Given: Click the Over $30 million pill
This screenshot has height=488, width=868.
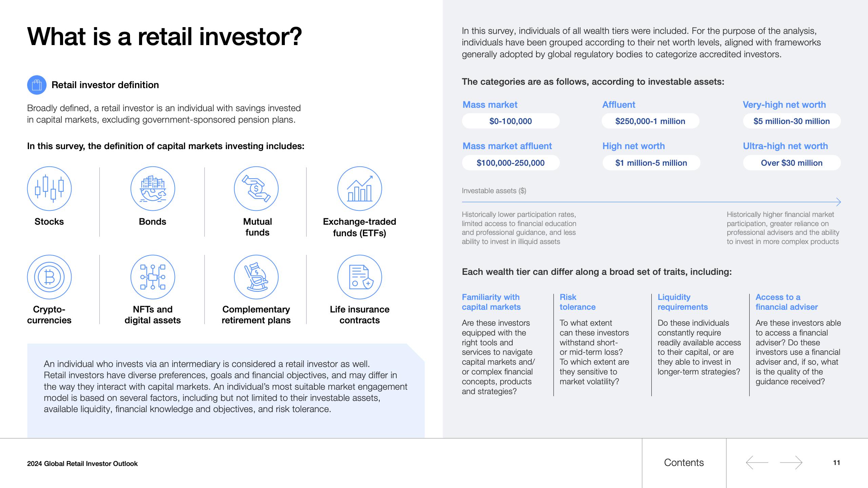Looking at the screenshot, I should [x=792, y=163].
